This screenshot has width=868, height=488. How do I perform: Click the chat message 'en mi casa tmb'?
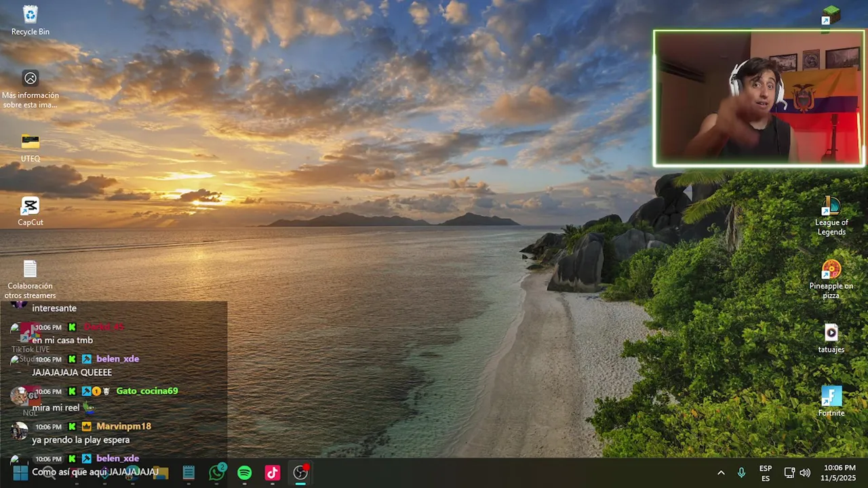[62, 340]
